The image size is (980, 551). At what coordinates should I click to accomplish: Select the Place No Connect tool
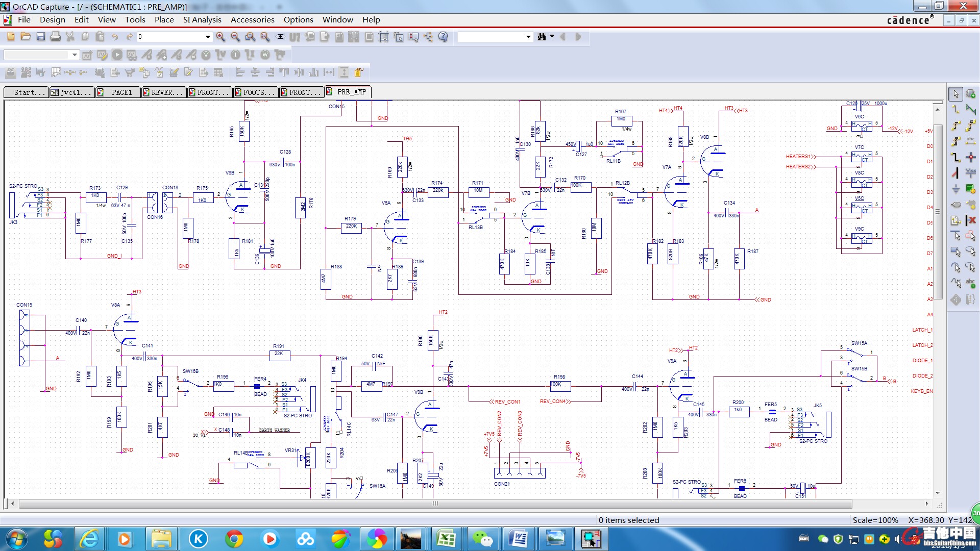[970, 220]
